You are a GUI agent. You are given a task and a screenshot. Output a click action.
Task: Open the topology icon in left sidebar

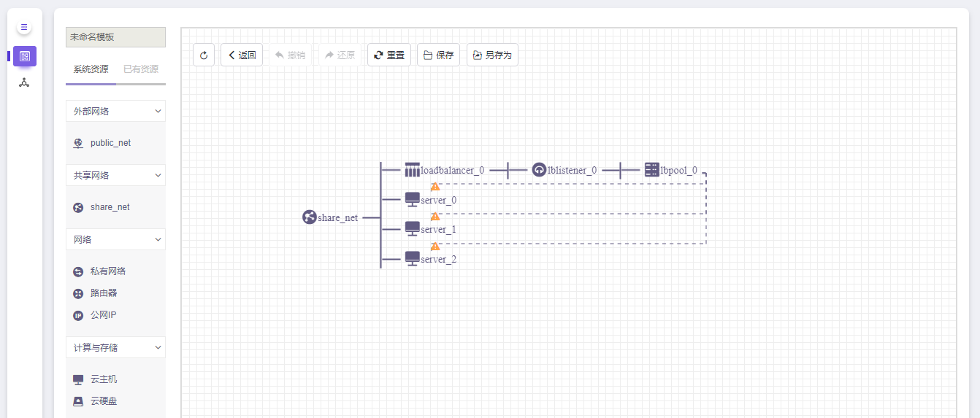click(24, 82)
